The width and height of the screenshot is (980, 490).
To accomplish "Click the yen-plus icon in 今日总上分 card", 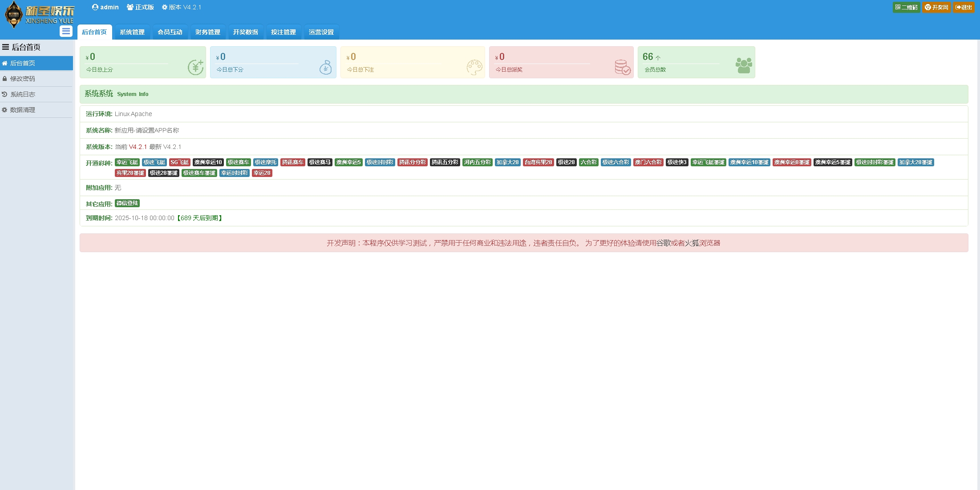I will click(x=195, y=67).
